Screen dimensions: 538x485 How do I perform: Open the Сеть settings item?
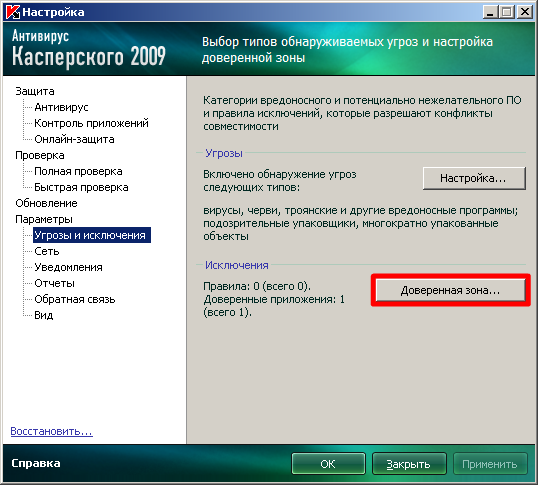47,251
